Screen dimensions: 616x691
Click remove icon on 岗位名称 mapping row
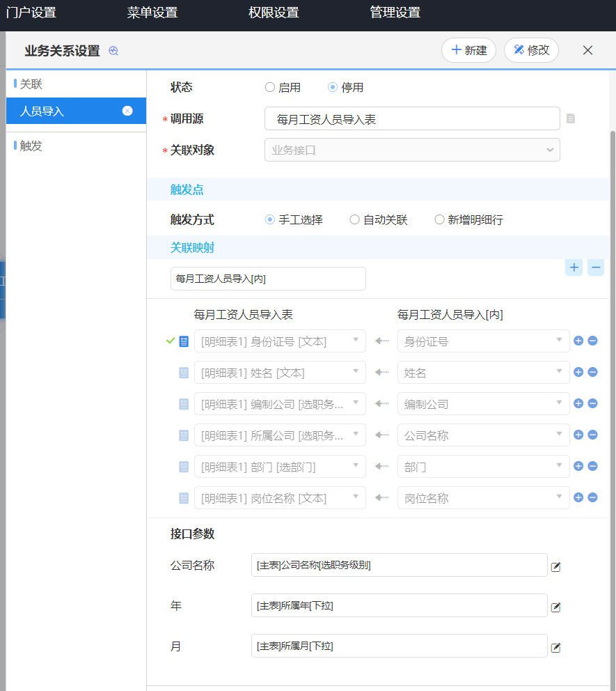tap(593, 497)
